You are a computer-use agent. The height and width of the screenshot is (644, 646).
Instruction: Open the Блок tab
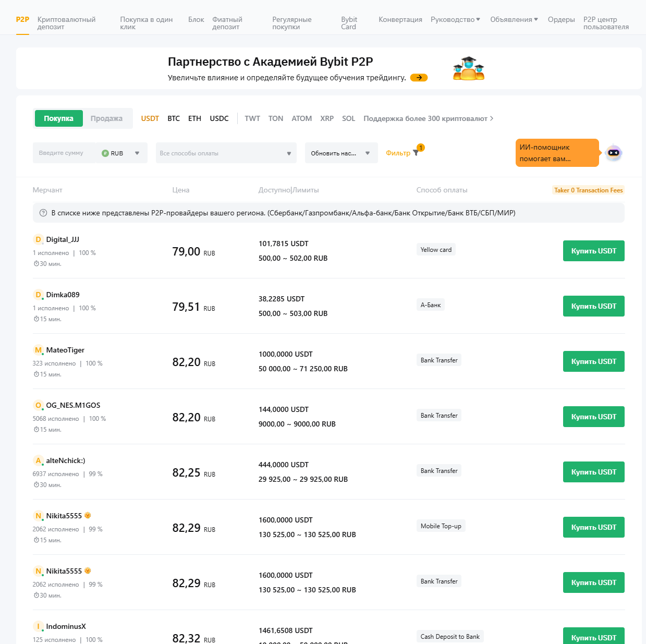196,19
